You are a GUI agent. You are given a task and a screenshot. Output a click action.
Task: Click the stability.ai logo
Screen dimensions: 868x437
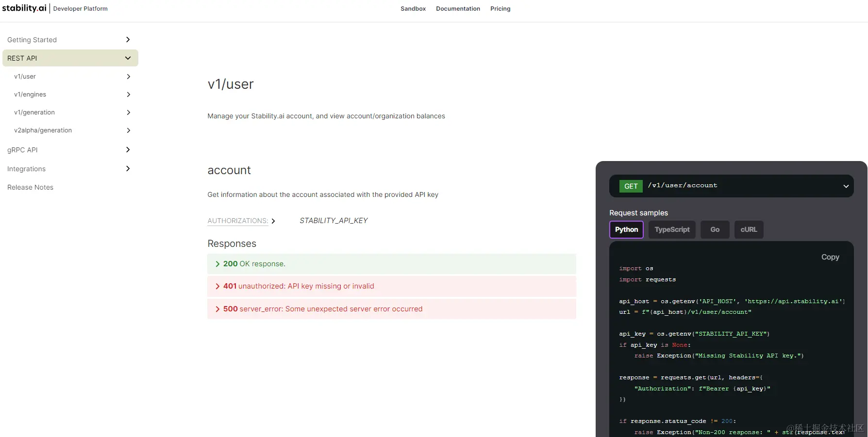coord(24,8)
